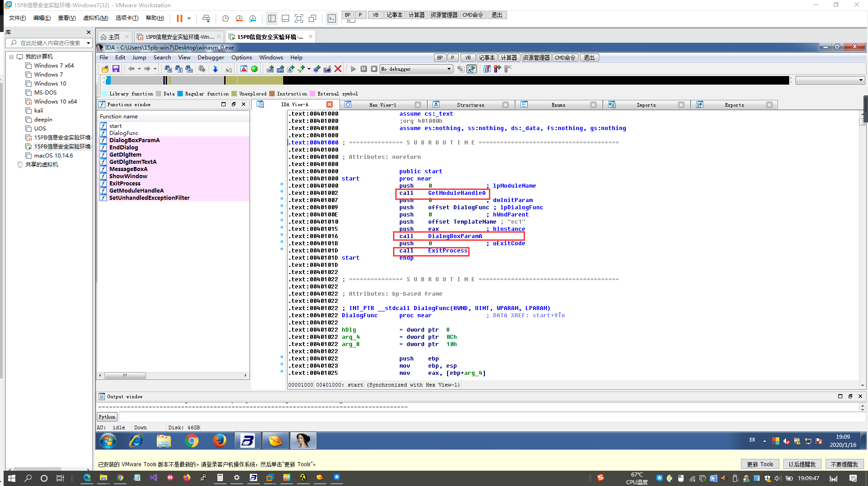868x486 pixels.
Task: Open IDA Debugger menu
Action: click(211, 58)
